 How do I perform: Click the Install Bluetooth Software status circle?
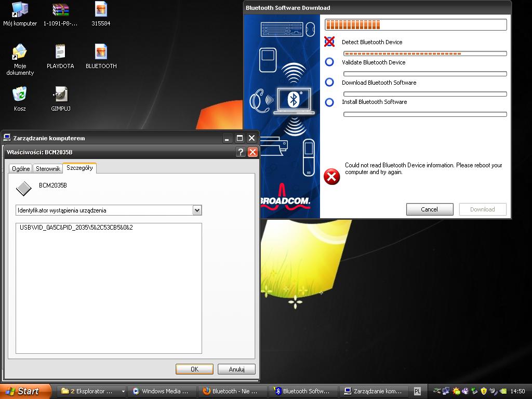pyautogui.click(x=329, y=102)
